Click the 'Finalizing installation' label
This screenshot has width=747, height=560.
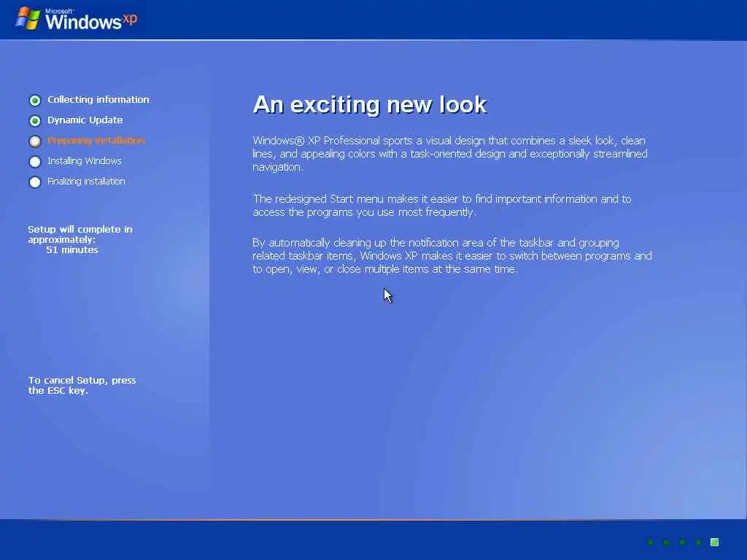[86, 182]
